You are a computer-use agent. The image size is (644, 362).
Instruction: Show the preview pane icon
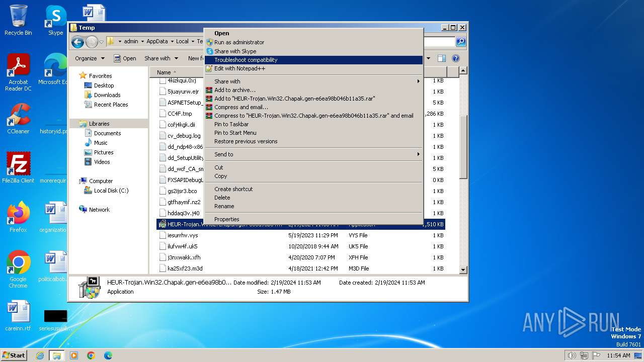point(441,58)
